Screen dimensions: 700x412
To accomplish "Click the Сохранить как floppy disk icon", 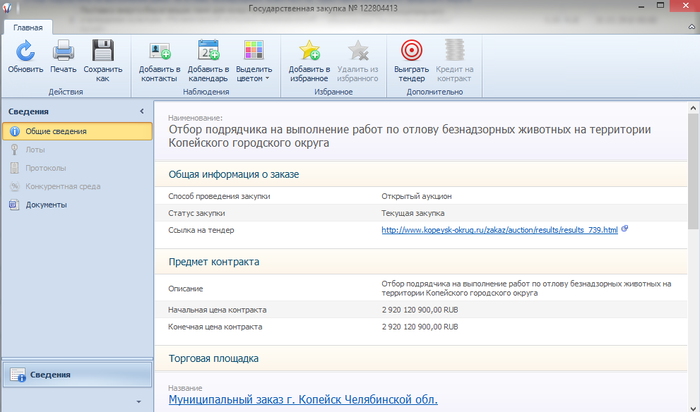I will click(x=102, y=52).
